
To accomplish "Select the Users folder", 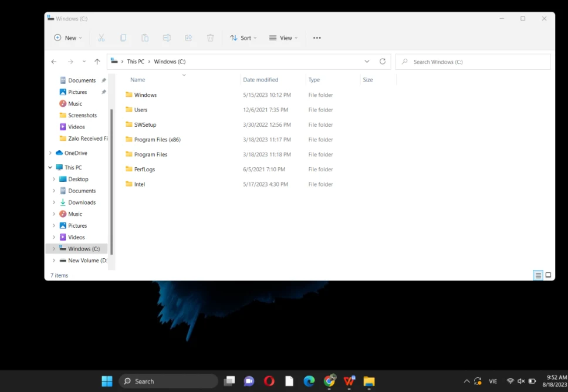I will point(136,110).
